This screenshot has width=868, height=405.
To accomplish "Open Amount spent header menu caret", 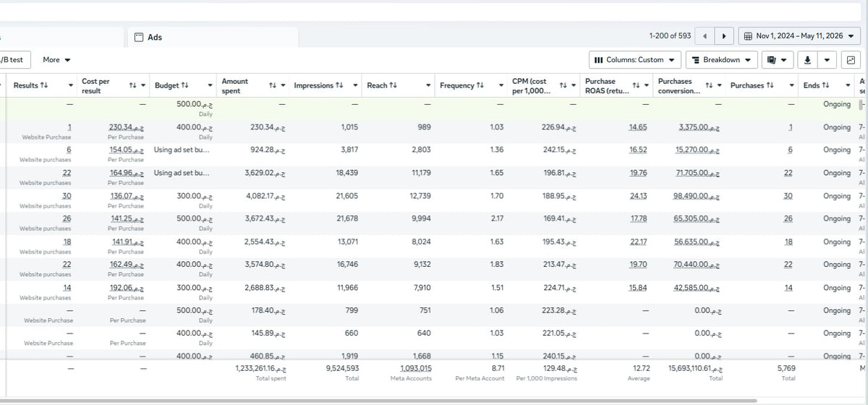I will 283,86.
